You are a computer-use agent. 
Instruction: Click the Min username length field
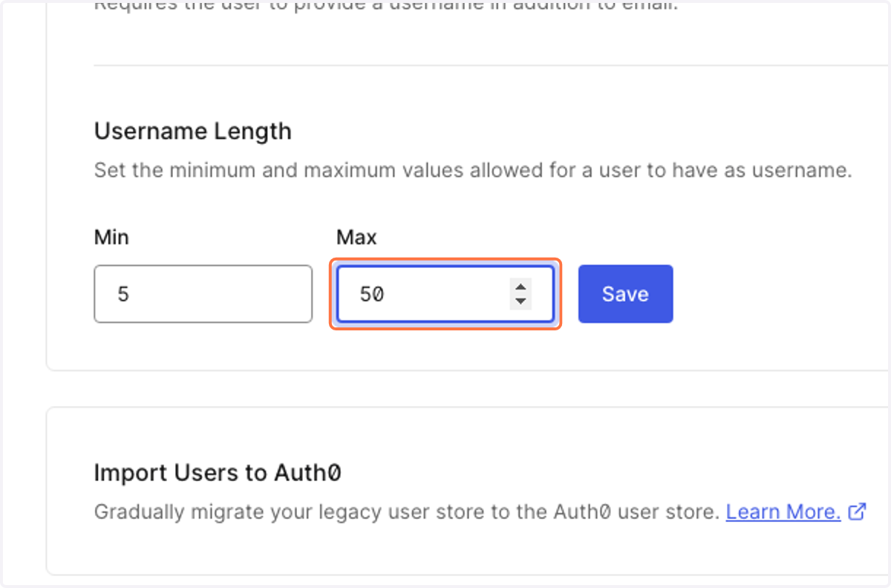203,294
